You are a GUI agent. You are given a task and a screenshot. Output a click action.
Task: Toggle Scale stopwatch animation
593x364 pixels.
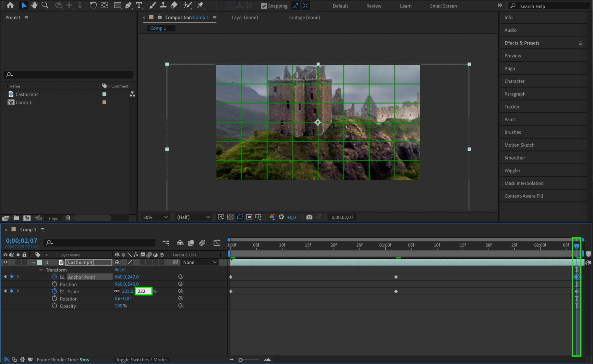[x=55, y=291]
